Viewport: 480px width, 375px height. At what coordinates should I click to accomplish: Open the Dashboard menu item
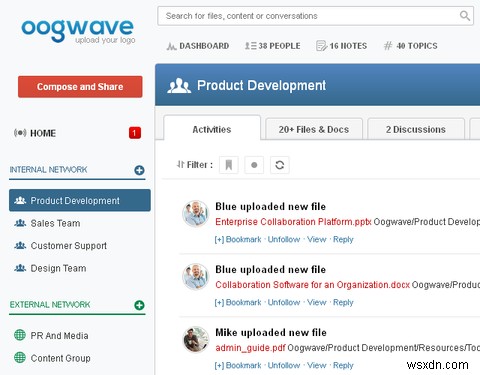pyautogui.click(x=198, y=46)
